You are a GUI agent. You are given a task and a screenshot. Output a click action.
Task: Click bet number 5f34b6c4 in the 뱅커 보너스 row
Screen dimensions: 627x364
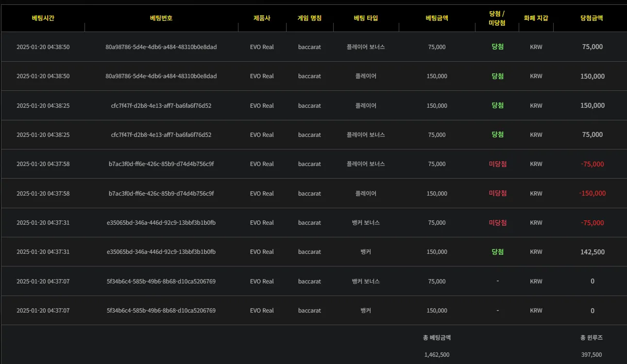click(x=161, y=281)
